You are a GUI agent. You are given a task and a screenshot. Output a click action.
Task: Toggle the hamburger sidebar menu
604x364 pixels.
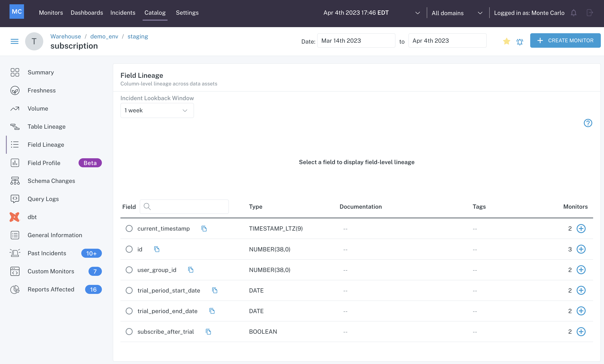click(15, 41)
